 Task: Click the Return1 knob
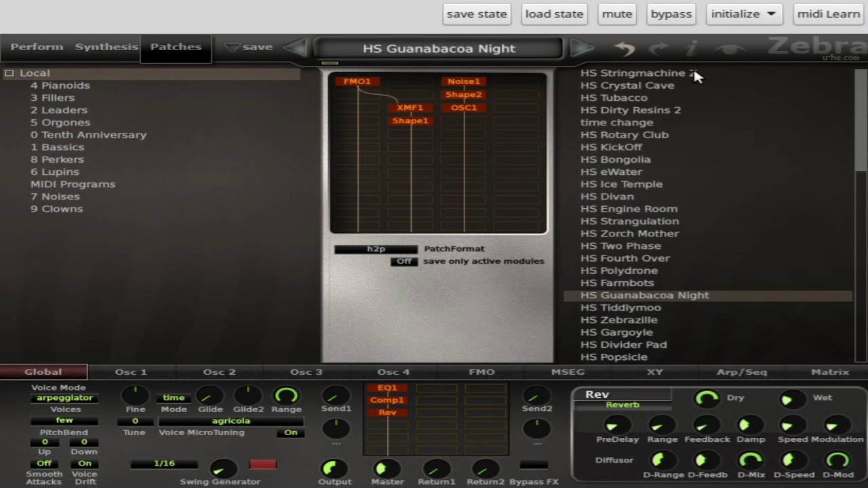click(x=436, y=468)
